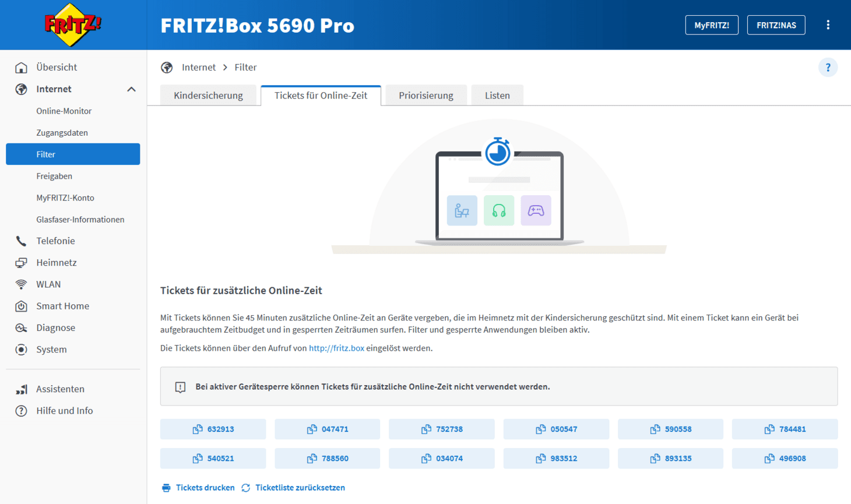The width and height of the screenshot is (851, 504).
Task: Follow the http://fritz.box link
Action: coord(336,348)
